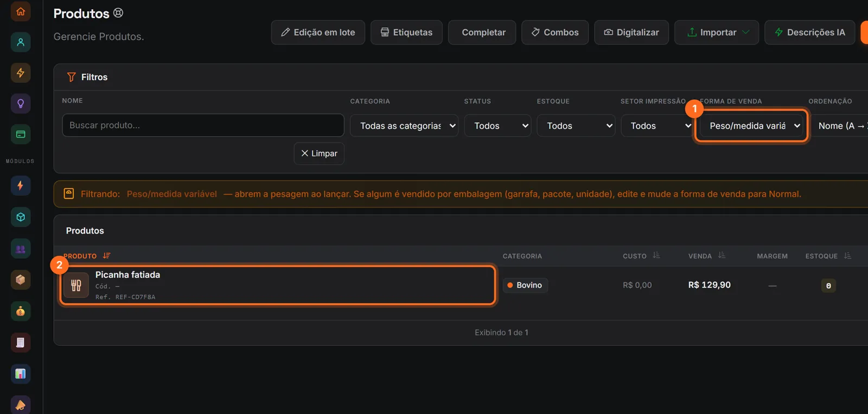Open the green credit card sidebar icon
This screenshot has width=868, height=414.
click(x=21, y=134)
